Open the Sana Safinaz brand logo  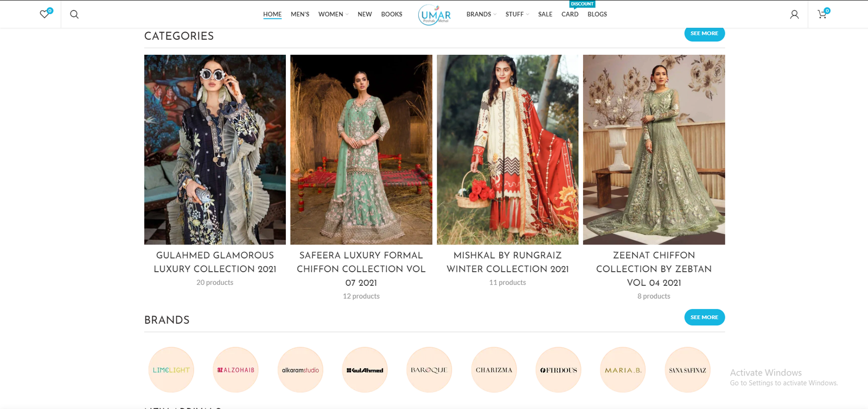coord(688,370)
